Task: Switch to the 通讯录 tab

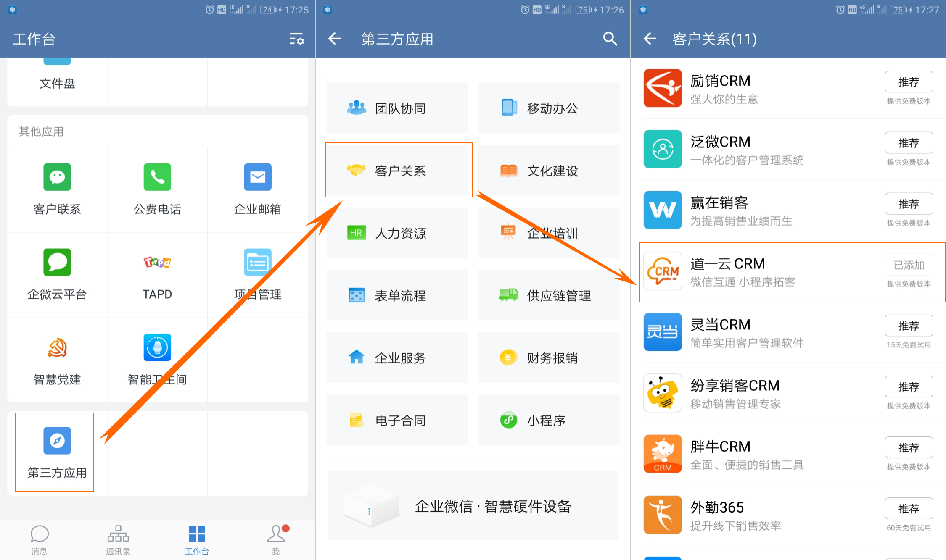Action: pyautogui.click(x=118, y=540)
